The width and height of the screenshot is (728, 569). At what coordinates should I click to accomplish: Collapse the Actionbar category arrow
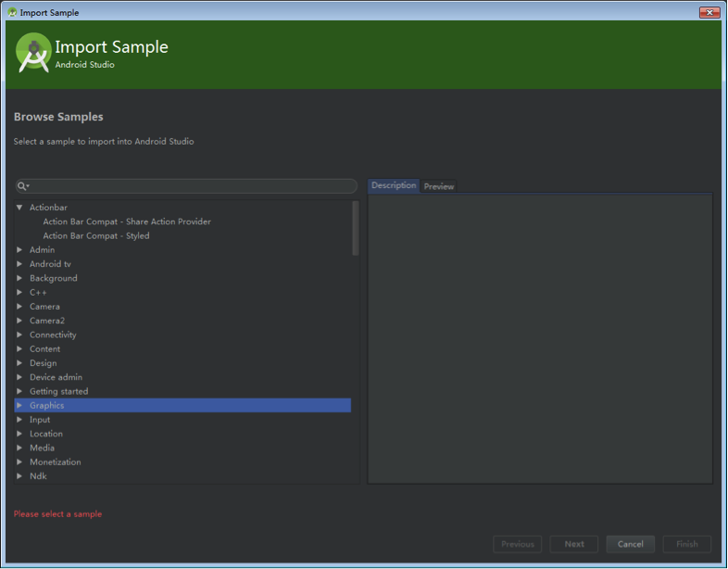pyautogui.click(x=19, y=208)
